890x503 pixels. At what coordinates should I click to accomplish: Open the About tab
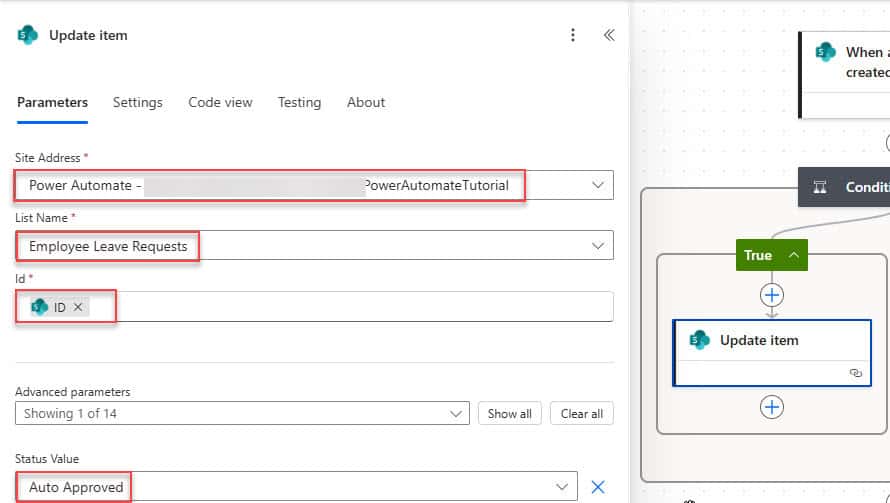366,103
